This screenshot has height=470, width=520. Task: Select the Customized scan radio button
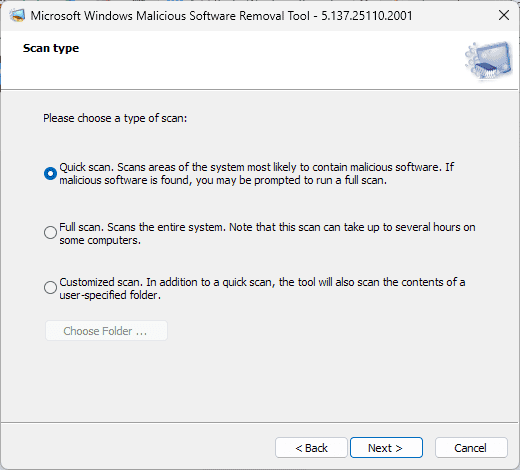coord(50,287)
